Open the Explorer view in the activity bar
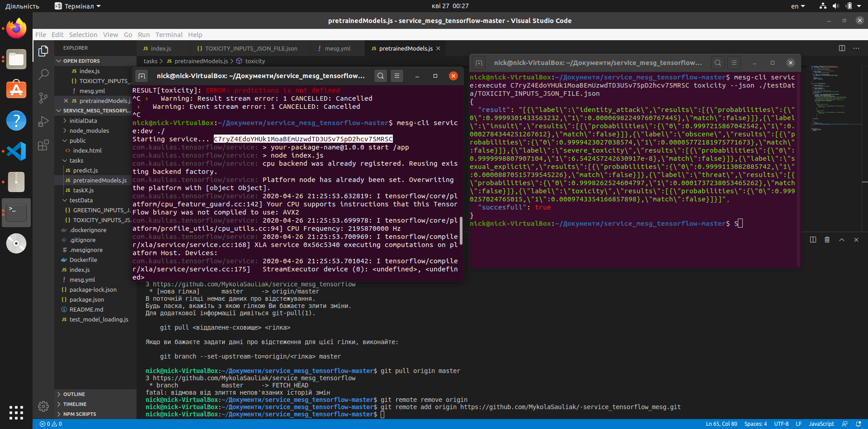868x429 pixels. (x=43, y=51)
